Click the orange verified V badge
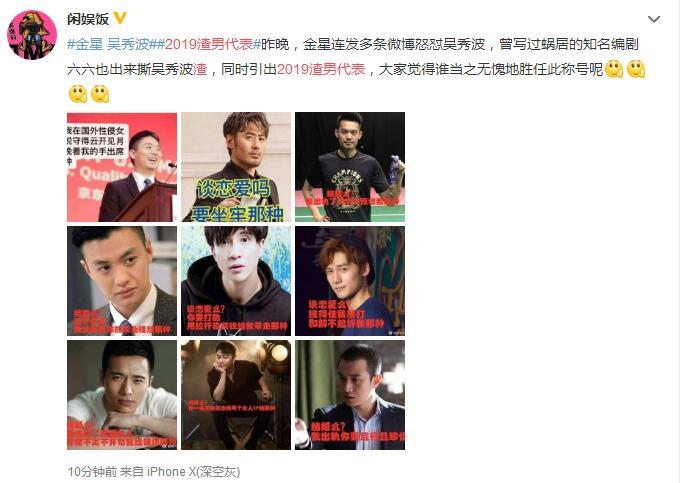The height and width of the screenshot is (483, 680). (120, 18)
